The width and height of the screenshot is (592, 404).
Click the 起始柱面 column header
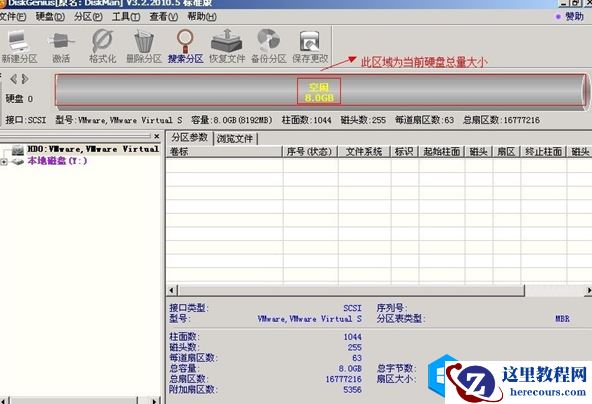click(442, 152)
